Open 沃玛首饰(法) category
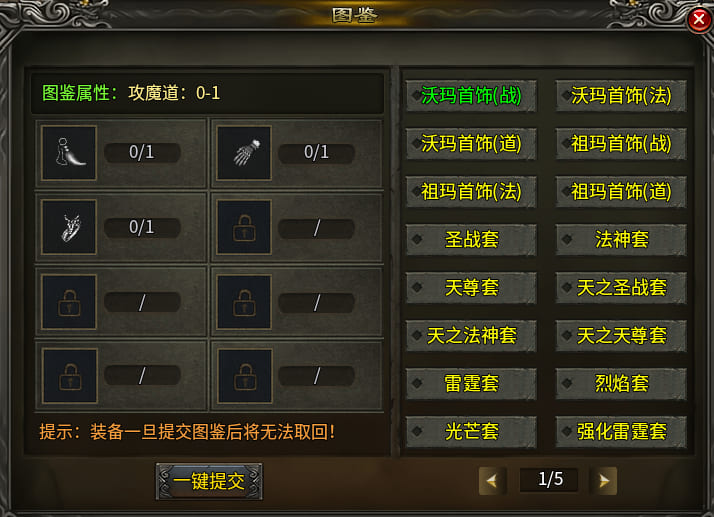The width and height of the screenshot is (714, 517). coord(621,96)
